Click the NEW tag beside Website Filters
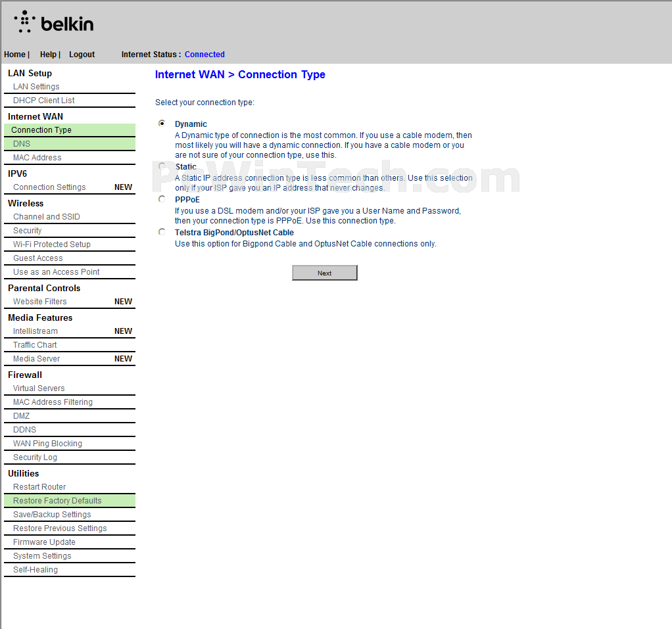This screenshot has height=629, width=672. pyautogui.click(x=123, y=302)
